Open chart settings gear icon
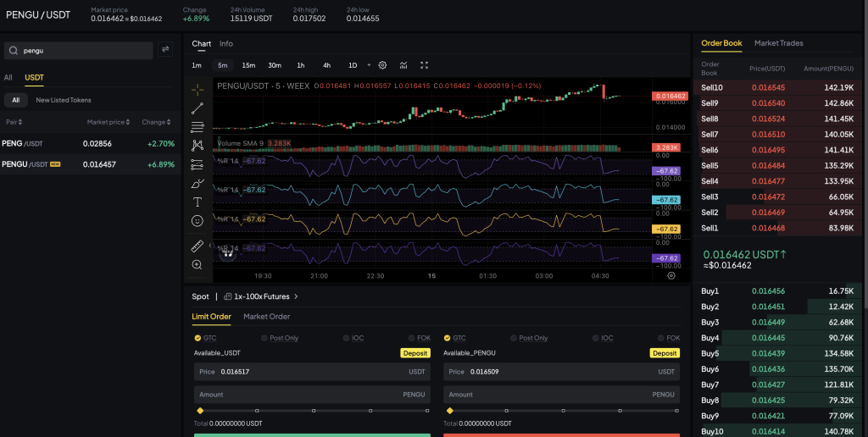This screenshot has height=437, width=868. 382,65
